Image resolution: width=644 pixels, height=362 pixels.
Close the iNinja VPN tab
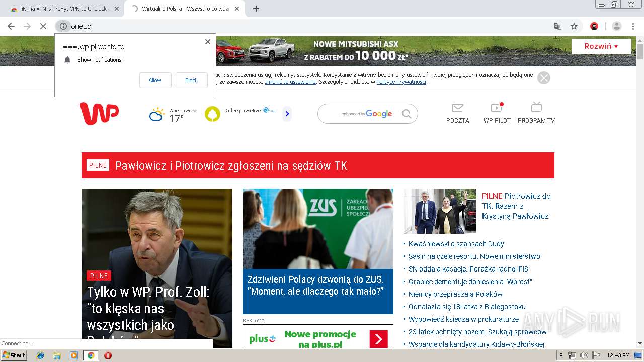117,9
